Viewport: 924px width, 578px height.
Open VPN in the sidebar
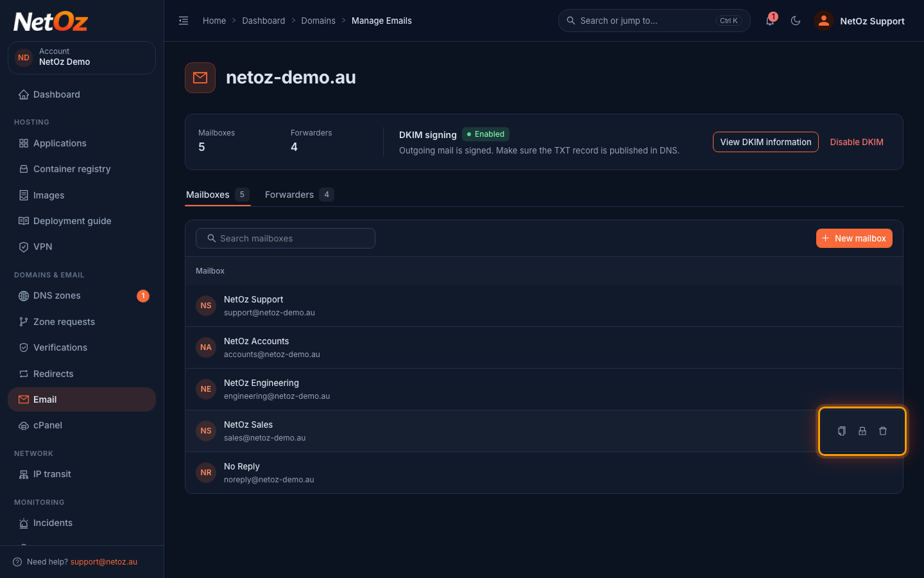click(81, 247)
